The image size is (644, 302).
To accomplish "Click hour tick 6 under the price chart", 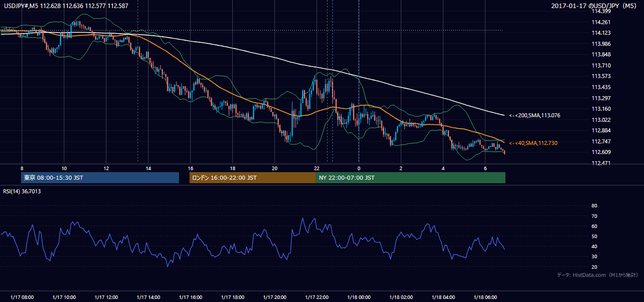I will click(x=485, y=168).
